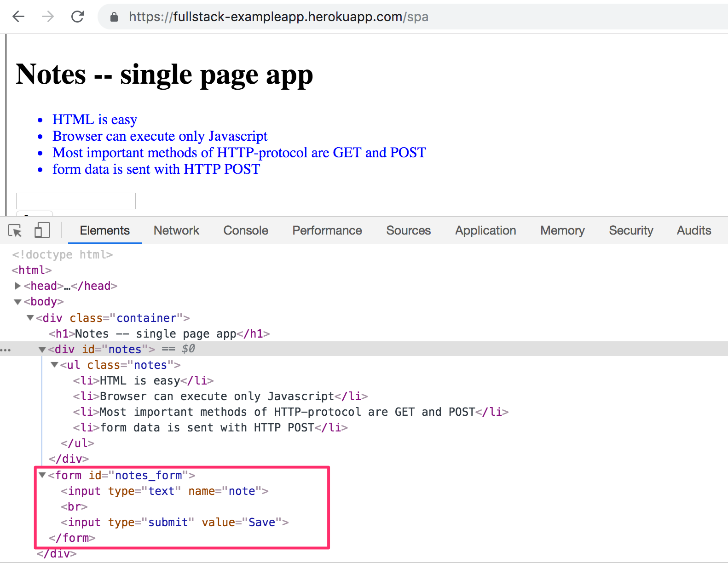Activate the inspect element picker icon
The height and width of the screenshot is (563, 728).
coord(15,230)
